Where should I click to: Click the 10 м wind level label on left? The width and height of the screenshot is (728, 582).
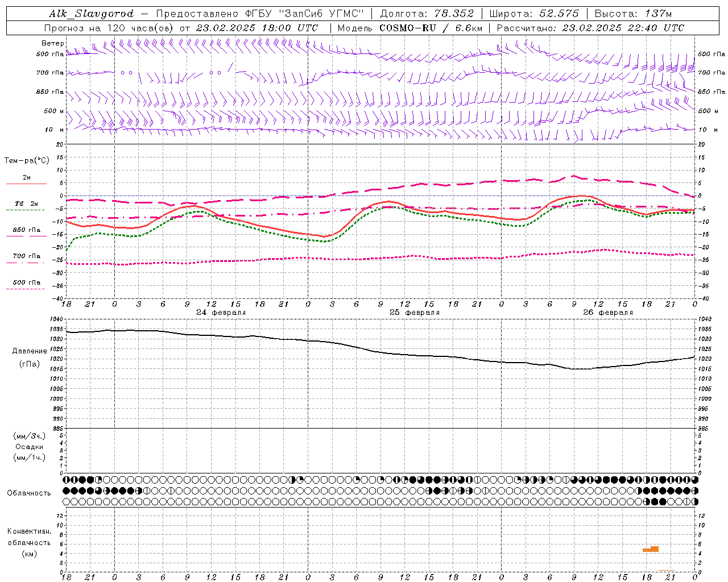pos(55,130)
